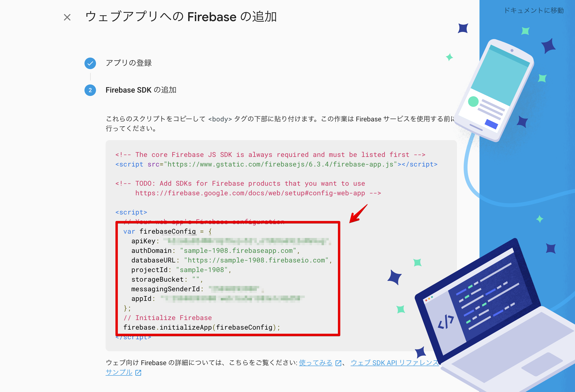Click the authDomain sample-1908.firebaseapp.com line
This screenshot has width=575, height=392.
pyautogui.click(x=216, y=251)
